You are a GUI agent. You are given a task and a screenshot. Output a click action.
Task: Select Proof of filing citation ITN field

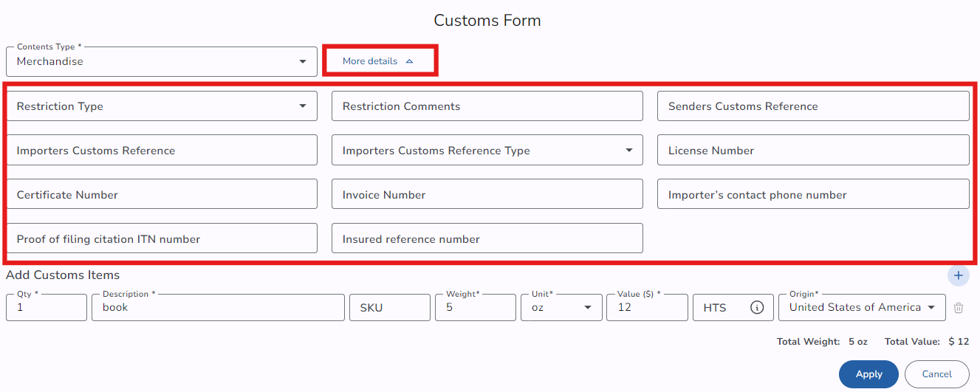click(x=161, y=239)
